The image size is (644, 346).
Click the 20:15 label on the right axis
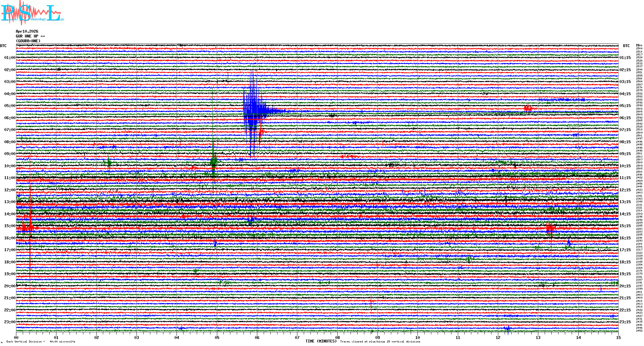[625, 286]
